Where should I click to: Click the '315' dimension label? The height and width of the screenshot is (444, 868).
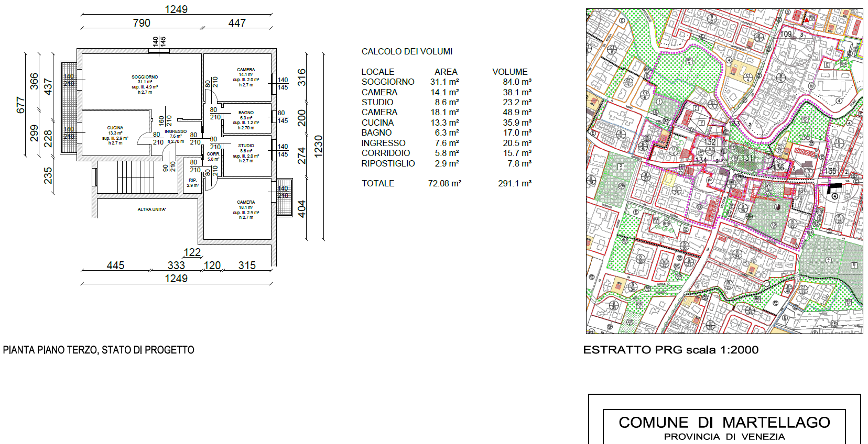tap(247, 265)
